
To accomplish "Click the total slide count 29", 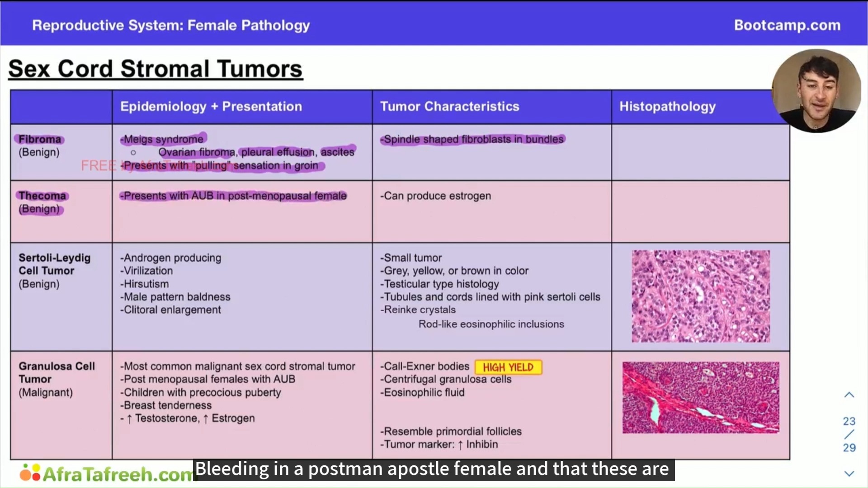I will [849, 448].
